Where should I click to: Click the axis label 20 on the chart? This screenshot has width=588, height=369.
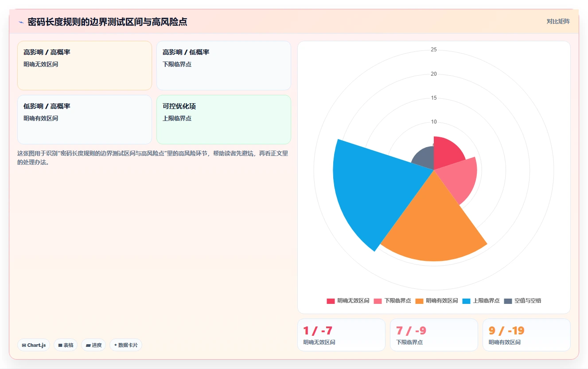434,74
